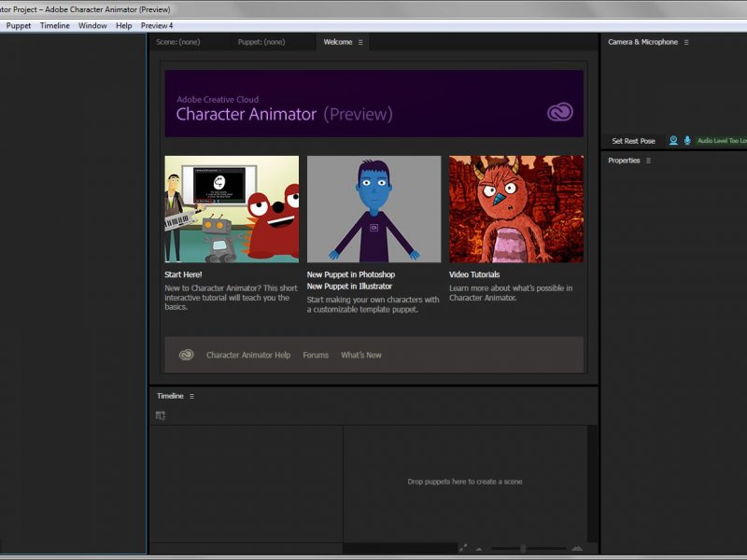Open the Video Tutorials link
The height and width of the screenshot is (560, 747).
pyautogui.click(x=474, y=274)
